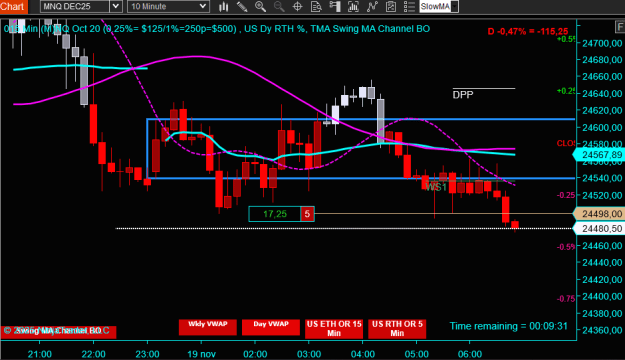Click the MNQ DEC25 instrument field
Image resolution: width=625 pixels, height=360 pixels.
point(75,6)
